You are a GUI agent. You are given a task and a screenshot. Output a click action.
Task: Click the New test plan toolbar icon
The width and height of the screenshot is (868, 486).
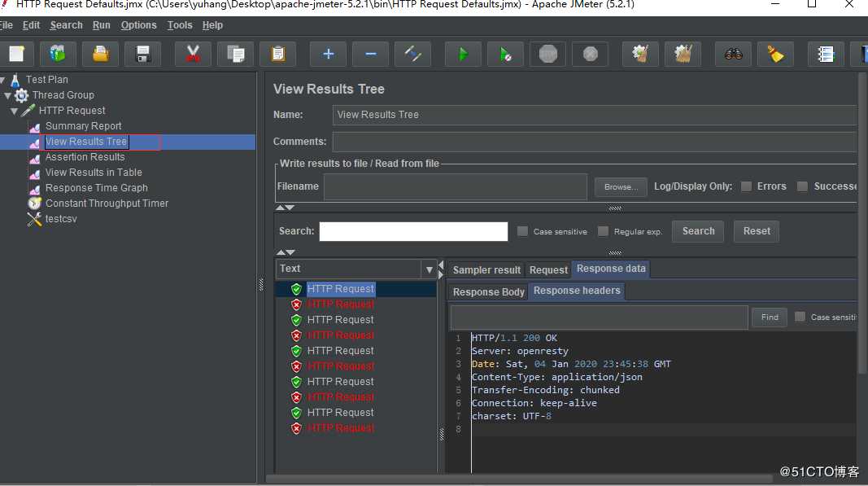(x=16, y=54)
